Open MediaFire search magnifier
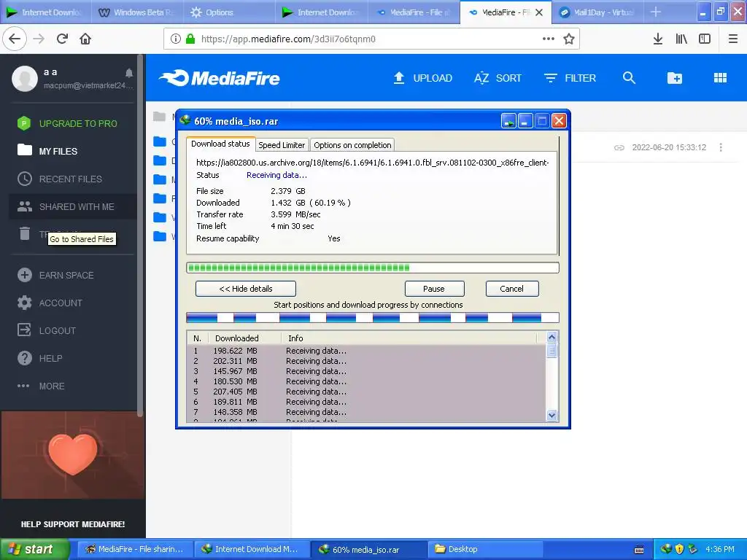The width and height of the screenshot is (747, 560). pos(629,77)
